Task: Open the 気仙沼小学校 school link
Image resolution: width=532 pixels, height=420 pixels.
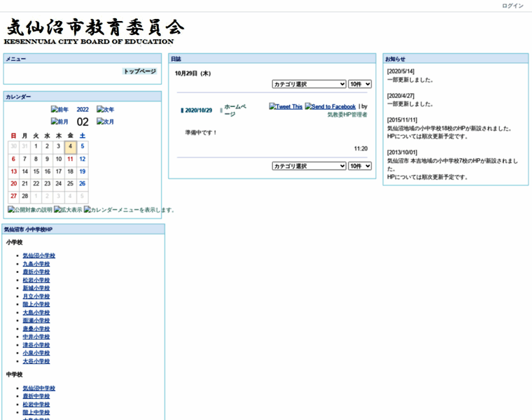Action: 38,256
